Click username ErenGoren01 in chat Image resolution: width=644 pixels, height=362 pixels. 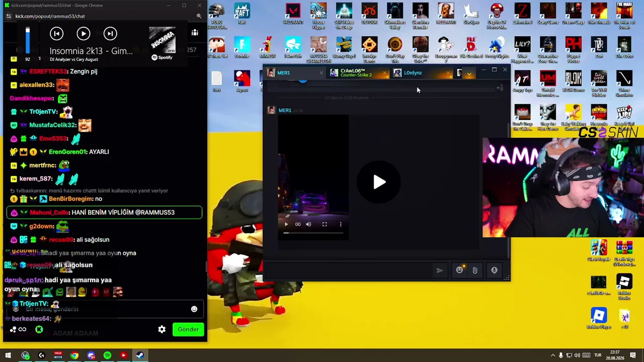[67, 152]
